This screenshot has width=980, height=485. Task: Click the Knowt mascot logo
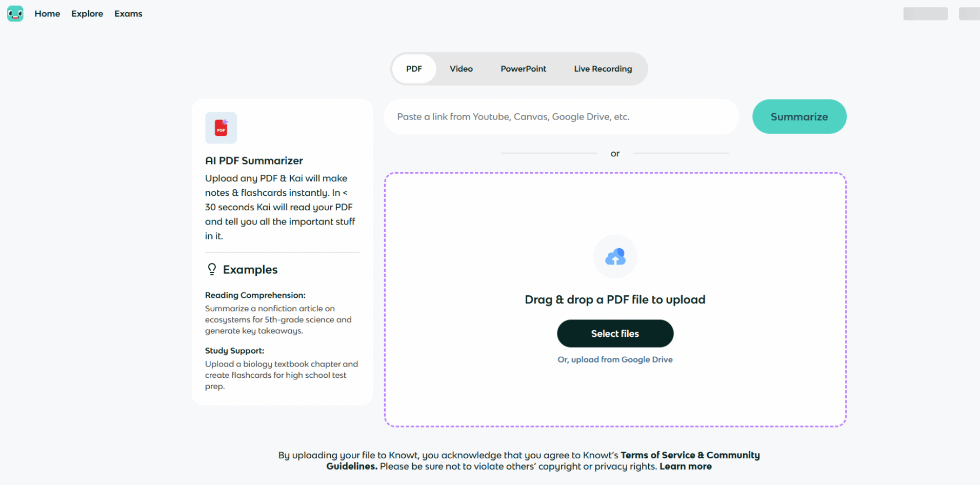(x=15, y=13)
